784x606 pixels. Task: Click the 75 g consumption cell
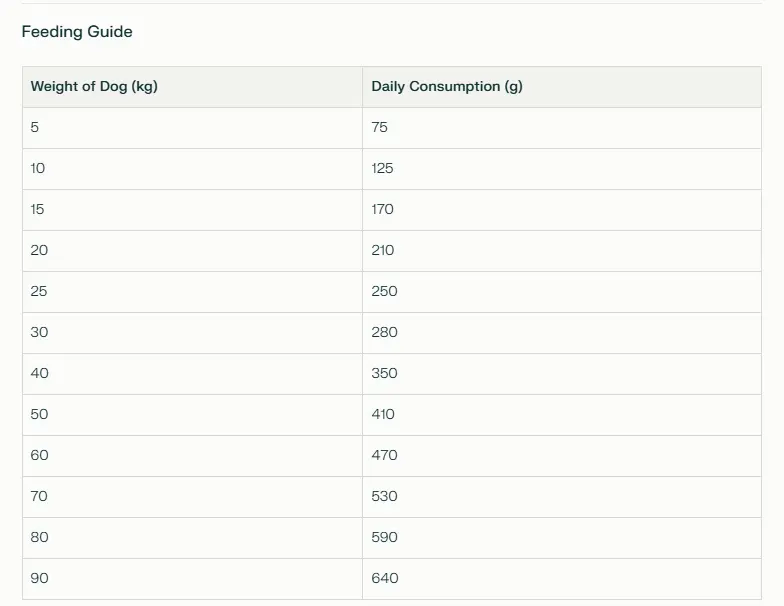pos(562,128)
